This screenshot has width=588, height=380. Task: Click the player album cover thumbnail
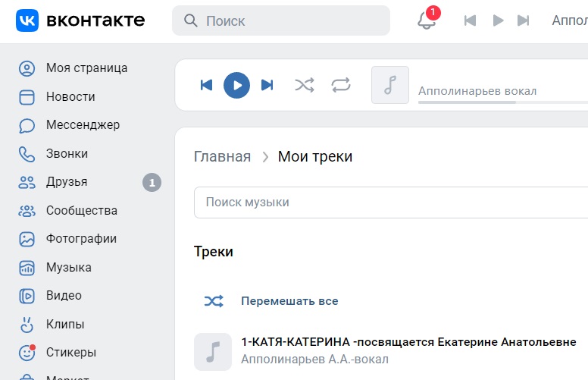click(390, 85)
